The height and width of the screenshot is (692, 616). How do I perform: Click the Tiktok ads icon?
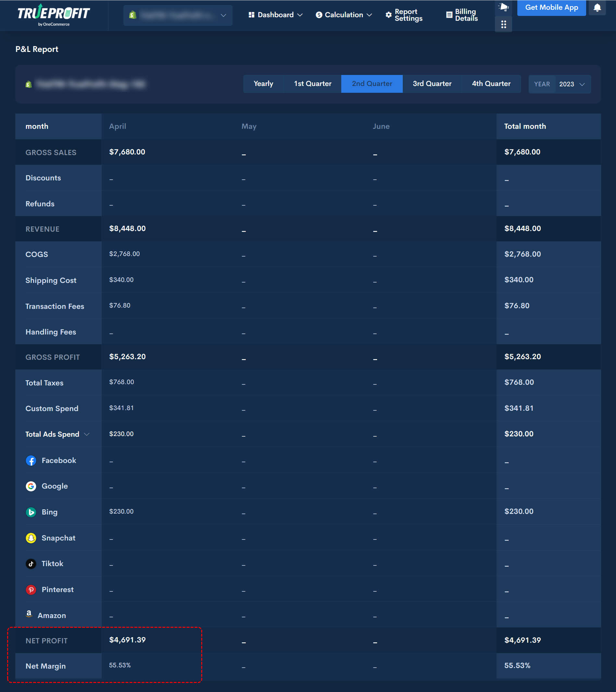[x=31, y=564]
